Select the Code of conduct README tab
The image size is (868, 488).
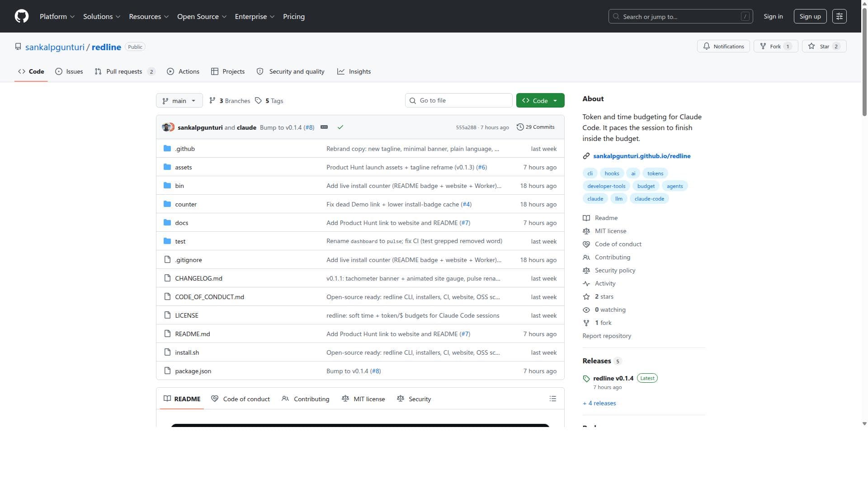241,399
